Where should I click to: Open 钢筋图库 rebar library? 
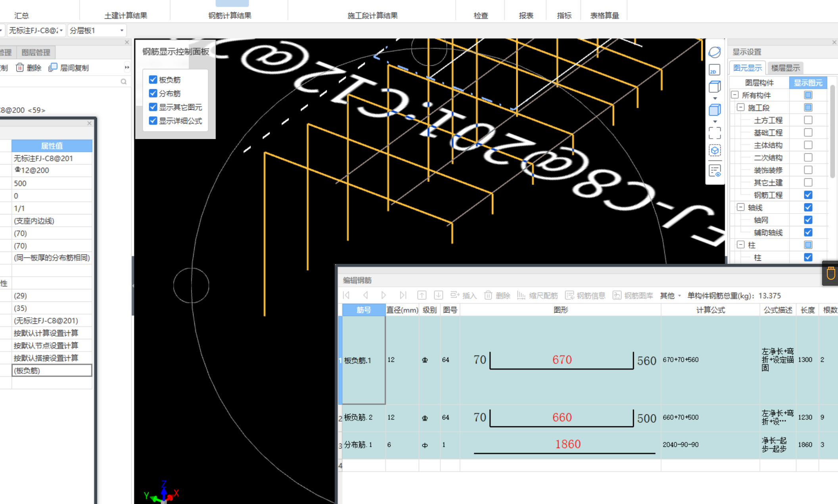(x=633, y=296)
